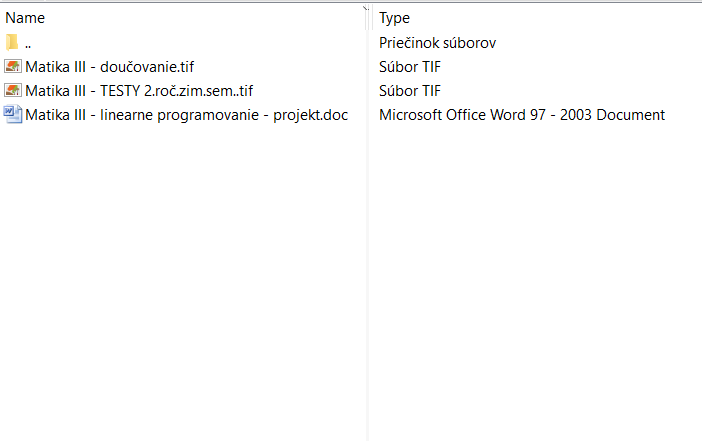The image size is (702, 441).
Task: Sort files by the Name column header
Action: point(25,18)
